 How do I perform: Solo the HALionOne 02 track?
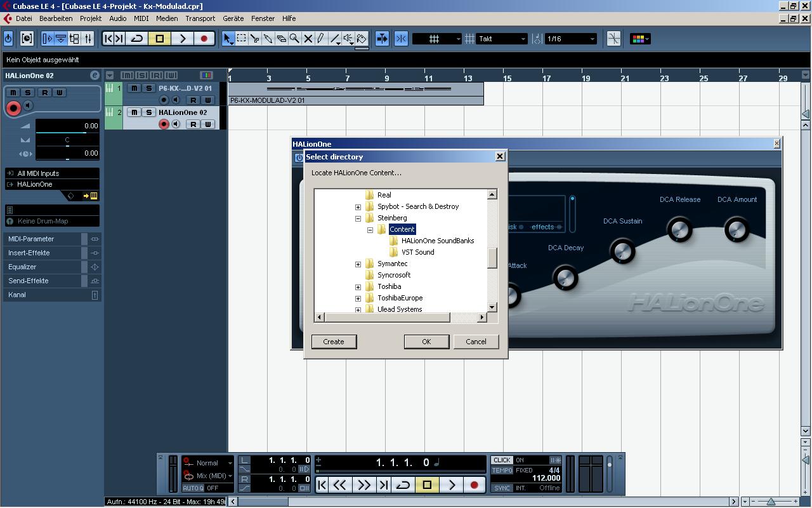148,112
